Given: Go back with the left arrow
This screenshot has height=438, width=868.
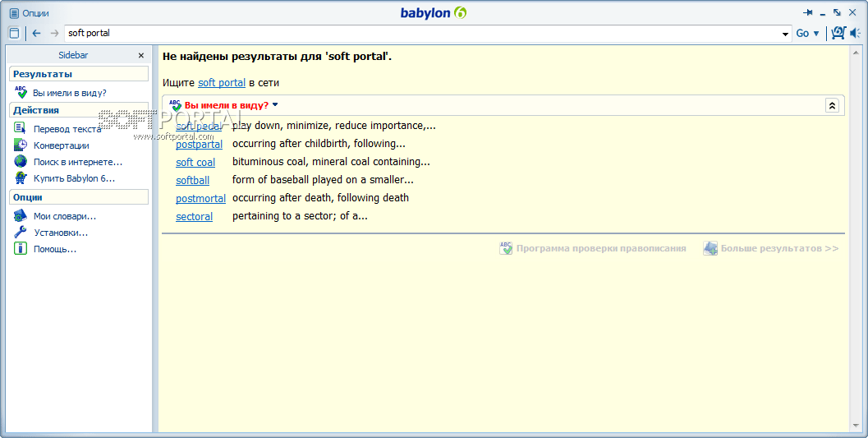Looking at the screenshot, I should pos(36,33).
